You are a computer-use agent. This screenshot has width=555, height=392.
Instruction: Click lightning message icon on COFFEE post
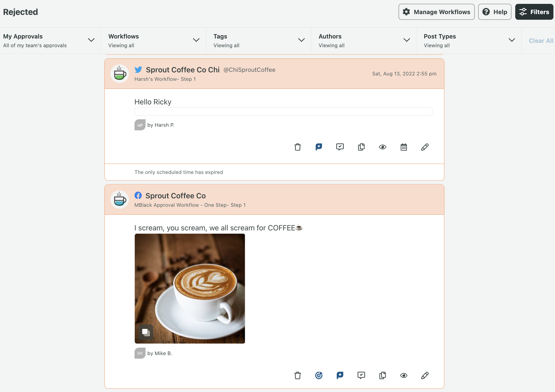(x=340, y=376)
